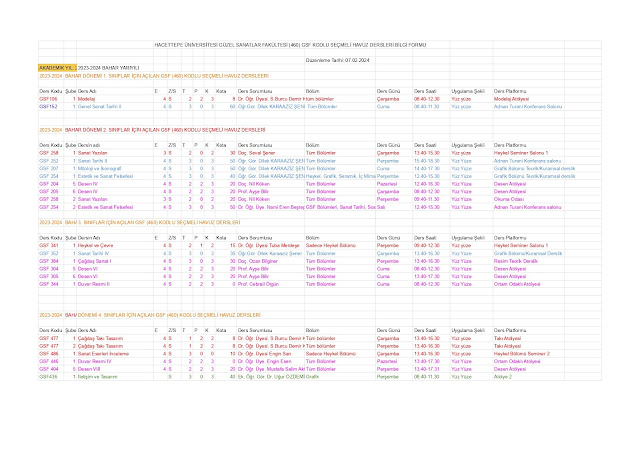This screenshot has height=452, width=640.
Task: Click the '2023-2024 BAHAR YARIYILI' cell
Action: (x=109, y=68)
